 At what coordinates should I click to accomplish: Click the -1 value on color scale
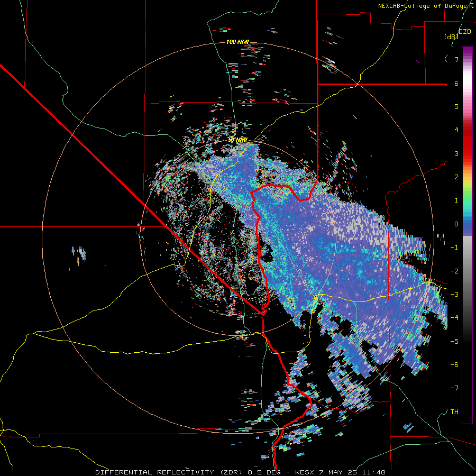[x=454, y=248]
